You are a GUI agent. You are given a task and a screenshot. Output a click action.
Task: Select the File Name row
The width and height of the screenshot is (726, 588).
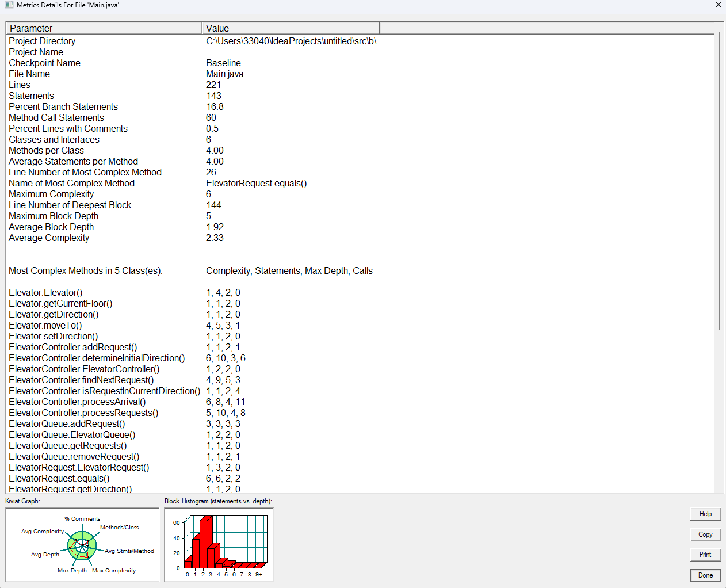pyautogui.click(x=193, y=74)
